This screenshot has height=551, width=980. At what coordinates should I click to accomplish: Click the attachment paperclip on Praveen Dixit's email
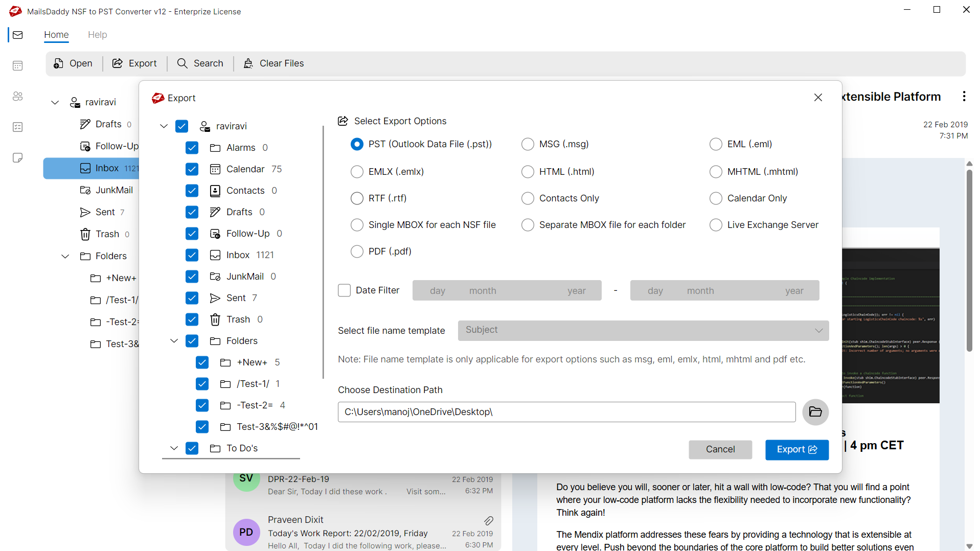pyautogui.click(x=489, y=520)
